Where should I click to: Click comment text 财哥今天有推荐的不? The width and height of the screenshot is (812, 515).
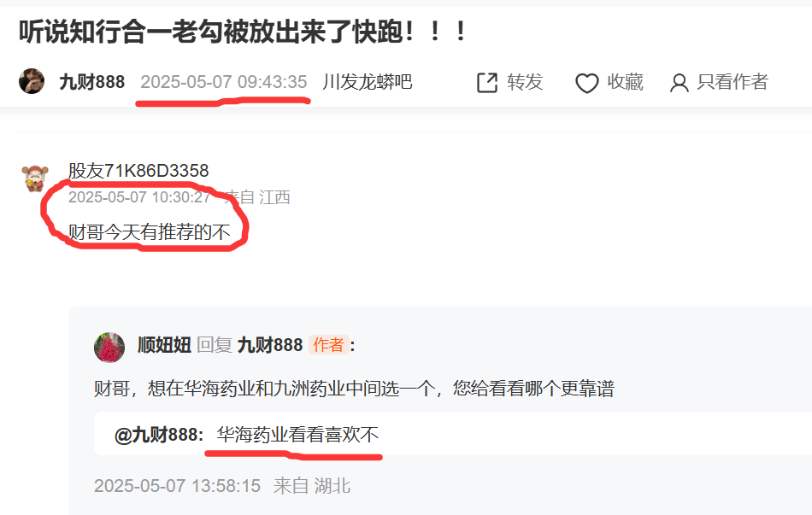coord(149,232)
